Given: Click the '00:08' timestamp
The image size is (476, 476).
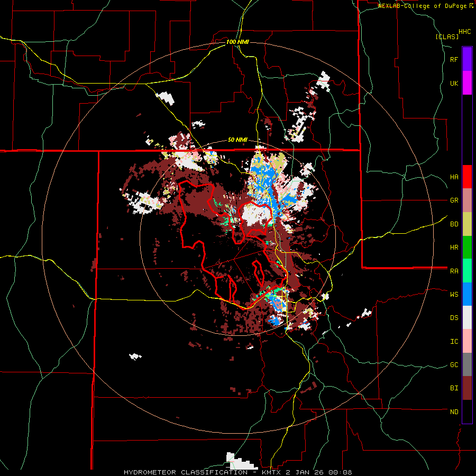Looking at the screenshot, I should [340, 472].
